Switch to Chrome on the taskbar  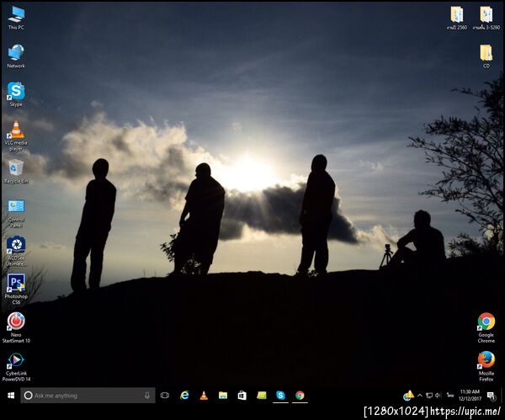(x=300, y=396)
